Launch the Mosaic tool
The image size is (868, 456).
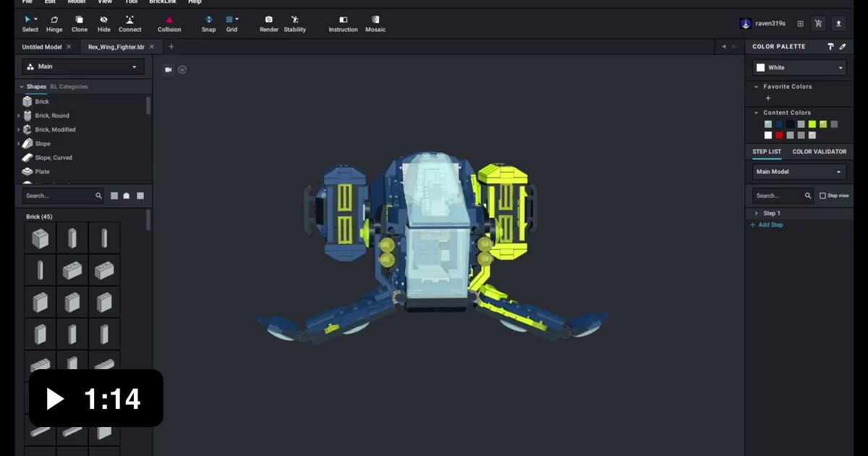(x=375, y=24)
